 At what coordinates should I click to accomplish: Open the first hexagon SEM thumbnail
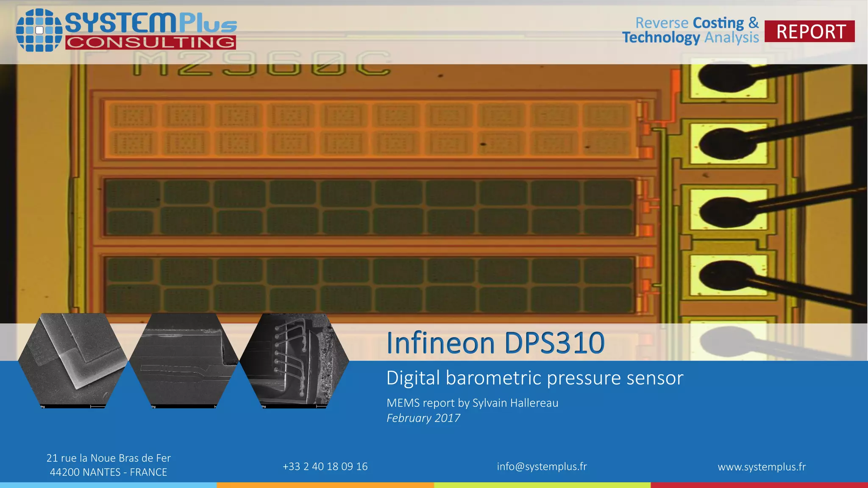coord(72,360)
